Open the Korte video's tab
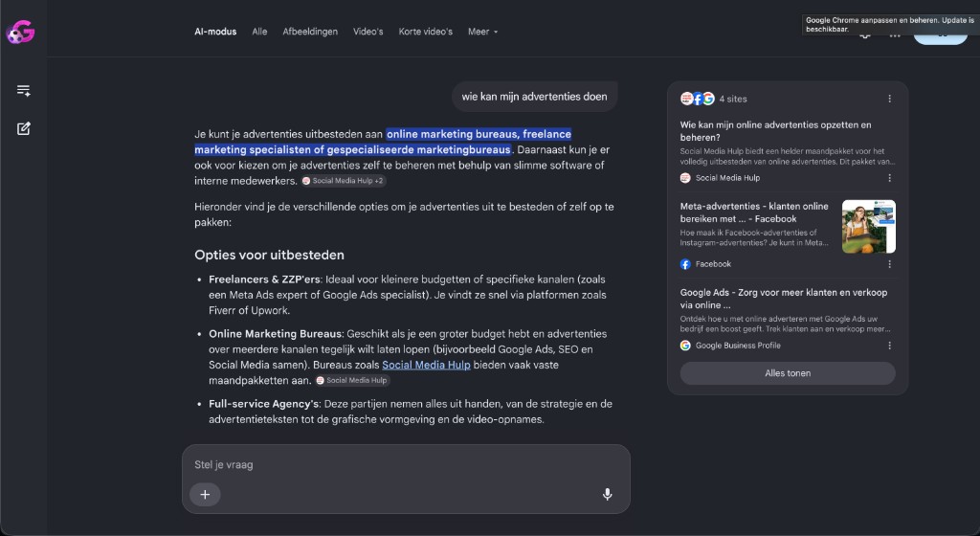 coord(426,32)
